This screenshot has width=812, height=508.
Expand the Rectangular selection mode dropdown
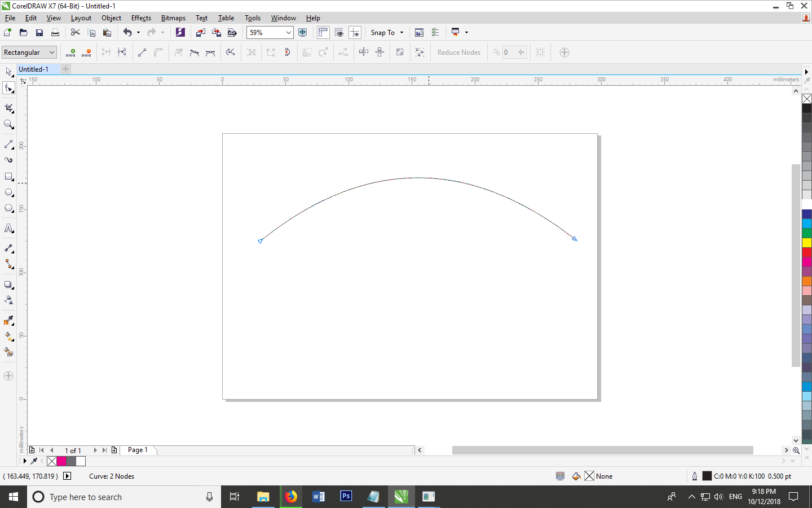(52, 52)
